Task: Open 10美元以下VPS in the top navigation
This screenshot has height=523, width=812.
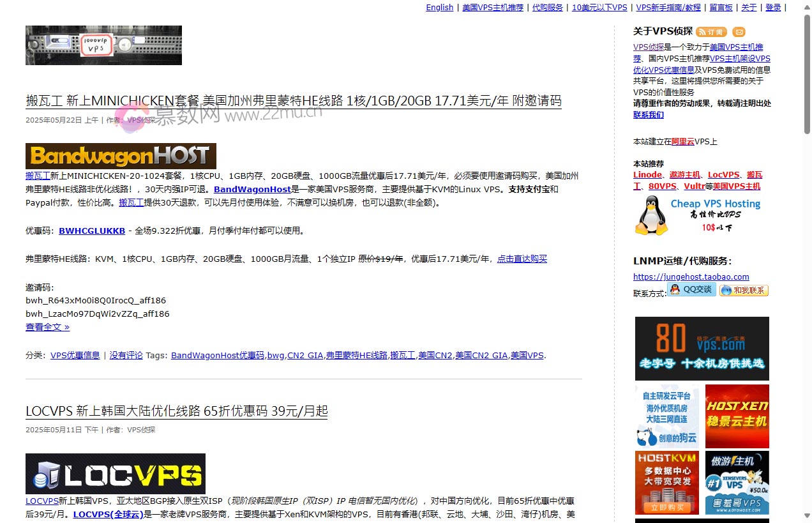Action: (x=599, y=8)
